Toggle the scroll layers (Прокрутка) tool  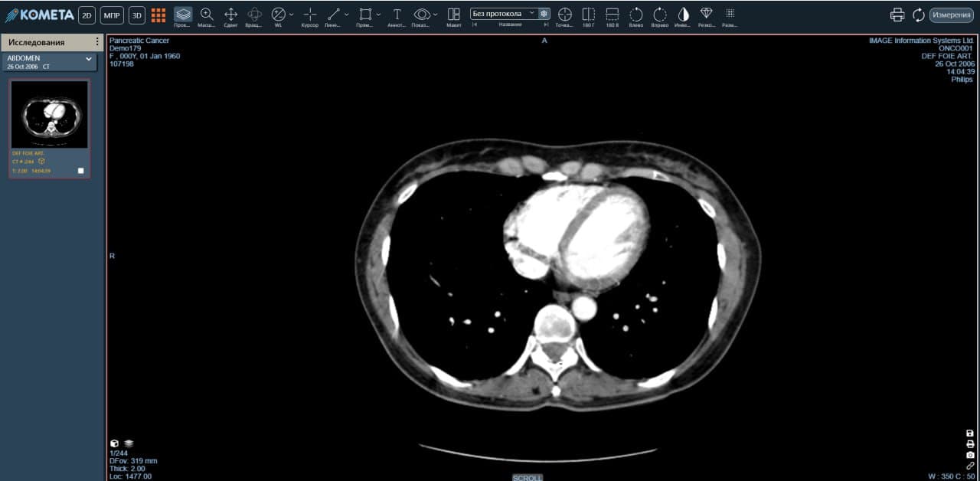click(x=183, y=14)
